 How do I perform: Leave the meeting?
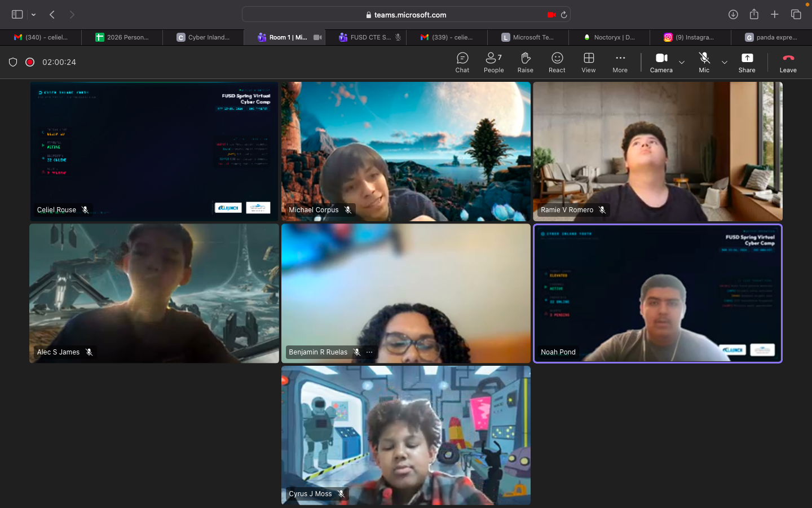click(x=788, y=62)
